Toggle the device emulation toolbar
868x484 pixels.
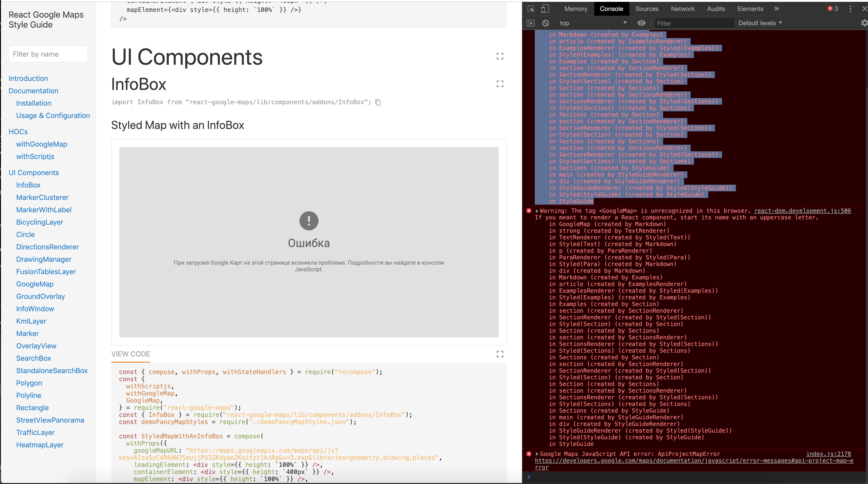click(545, 9)
